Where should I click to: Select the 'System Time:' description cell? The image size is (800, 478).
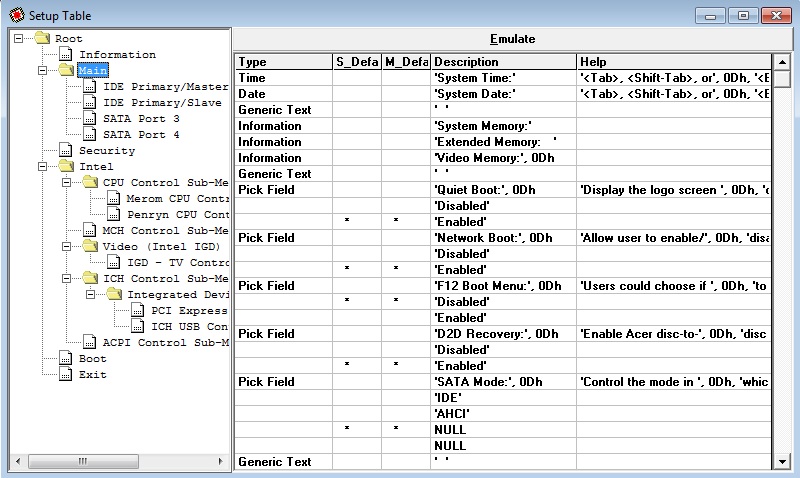click(504, 78)
